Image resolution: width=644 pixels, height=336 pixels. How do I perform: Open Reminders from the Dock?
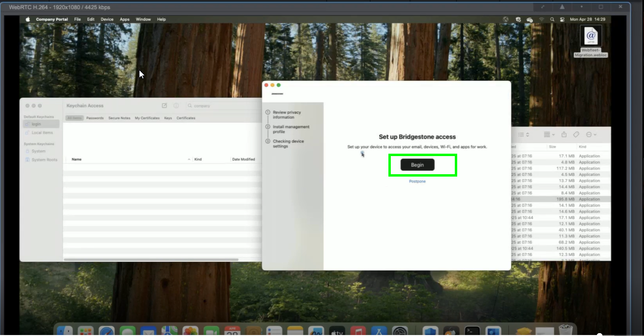(274, 331)
